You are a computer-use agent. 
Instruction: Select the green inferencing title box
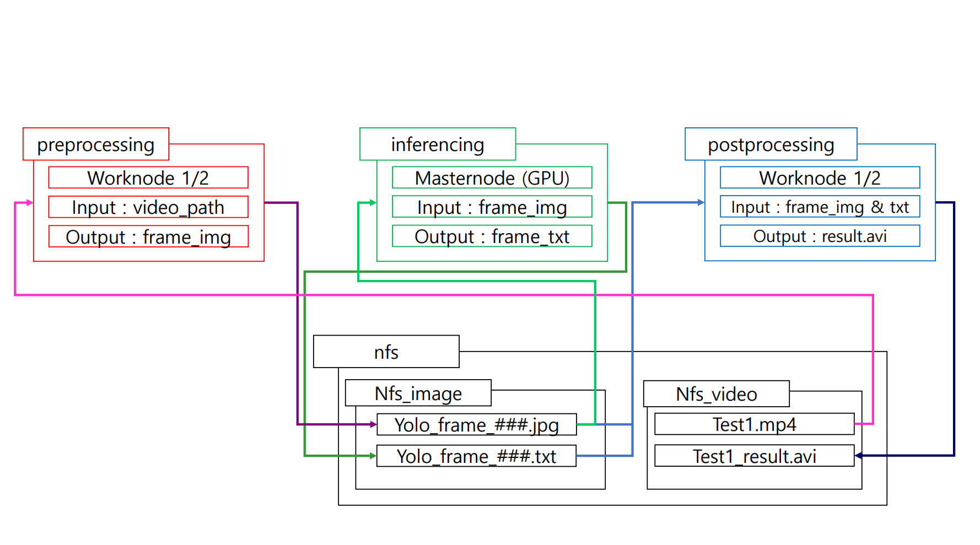[438, 144]
